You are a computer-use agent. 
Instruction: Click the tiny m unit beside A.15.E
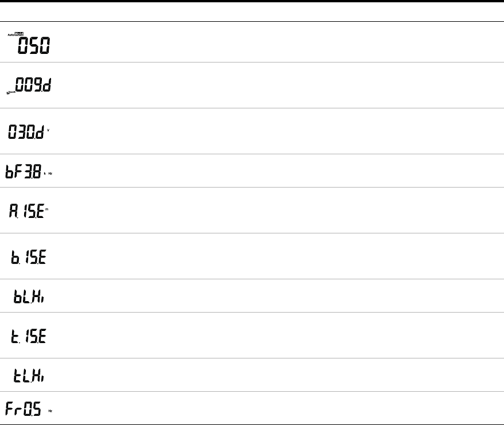point(46,210)
